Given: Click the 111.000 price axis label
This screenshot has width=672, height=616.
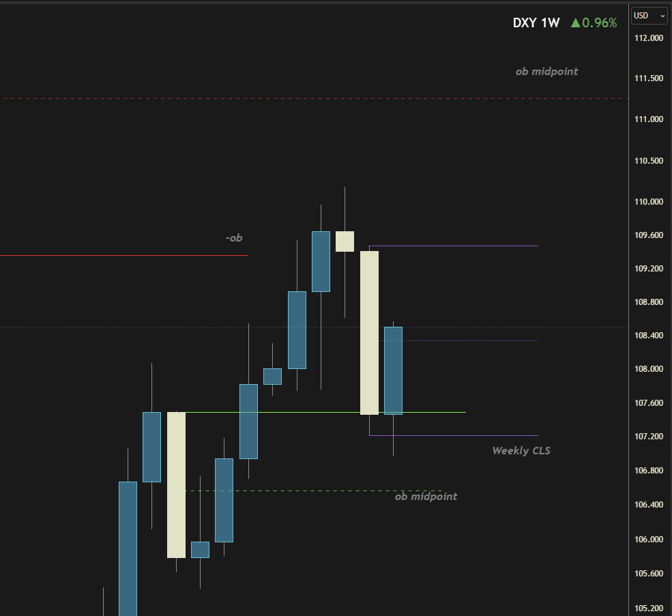Looking at the screenshot, I should pos(648,119).
